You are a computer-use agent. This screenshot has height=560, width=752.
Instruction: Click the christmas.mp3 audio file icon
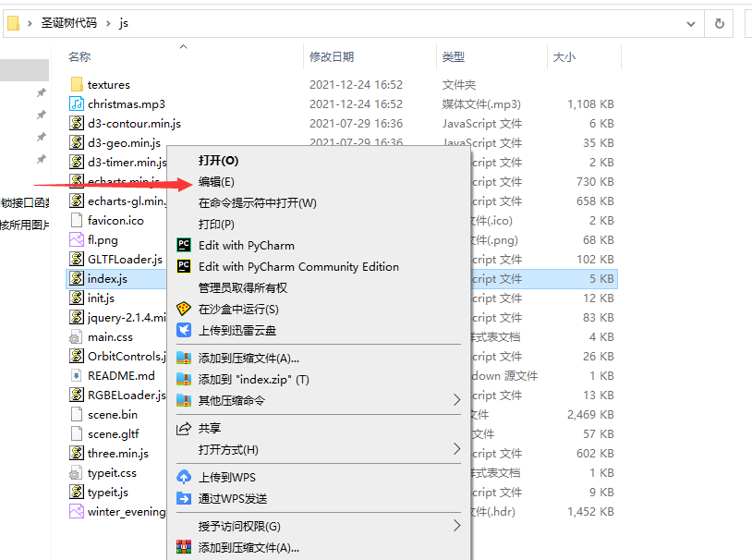(77, 103)
